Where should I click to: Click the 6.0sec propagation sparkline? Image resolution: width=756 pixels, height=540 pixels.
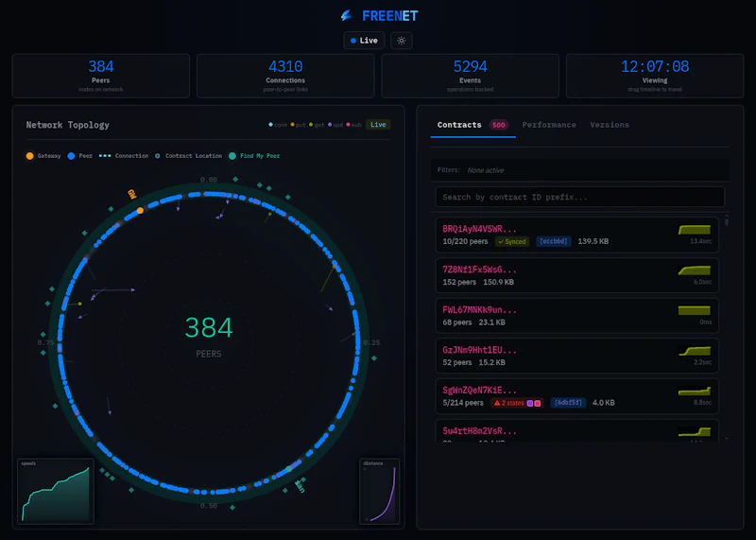[695, 270]
